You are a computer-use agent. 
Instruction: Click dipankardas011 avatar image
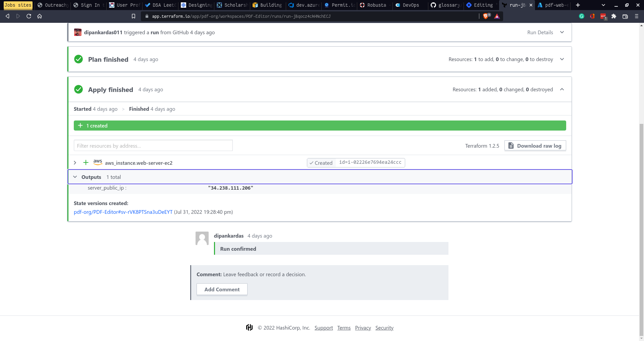[x=78, y=32]
